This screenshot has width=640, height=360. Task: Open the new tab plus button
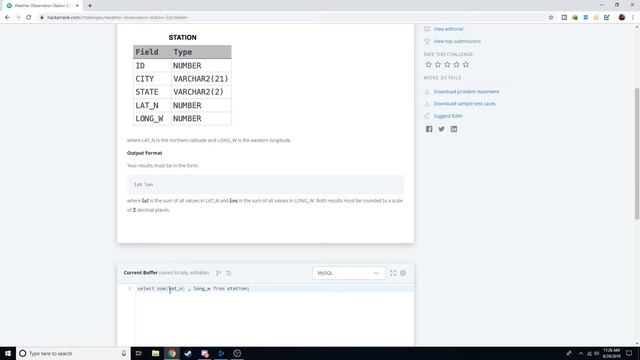tap(90, 6)
